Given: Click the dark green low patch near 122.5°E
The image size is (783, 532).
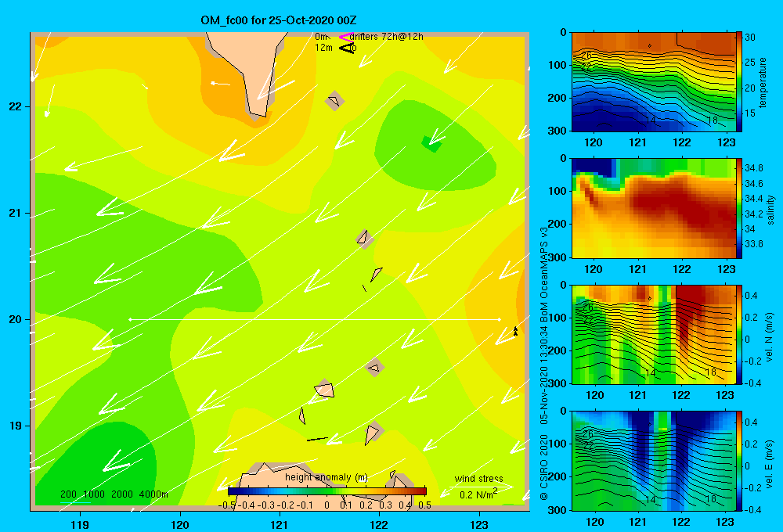Looking at the screenshot, I should [431, 144].
